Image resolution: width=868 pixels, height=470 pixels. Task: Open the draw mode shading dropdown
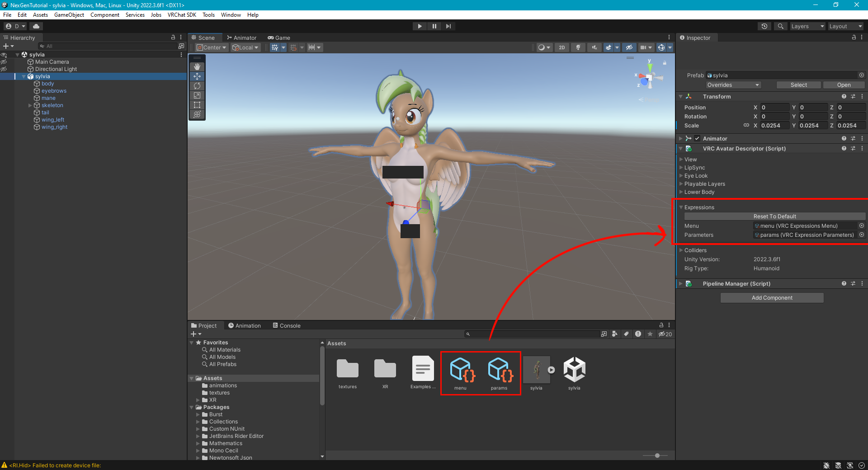tap(544, 47)
